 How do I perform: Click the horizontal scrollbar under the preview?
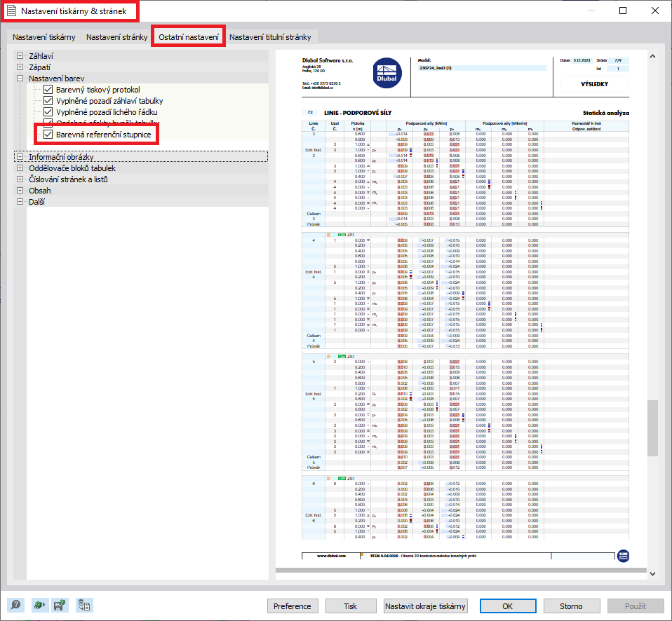[461, 570]
